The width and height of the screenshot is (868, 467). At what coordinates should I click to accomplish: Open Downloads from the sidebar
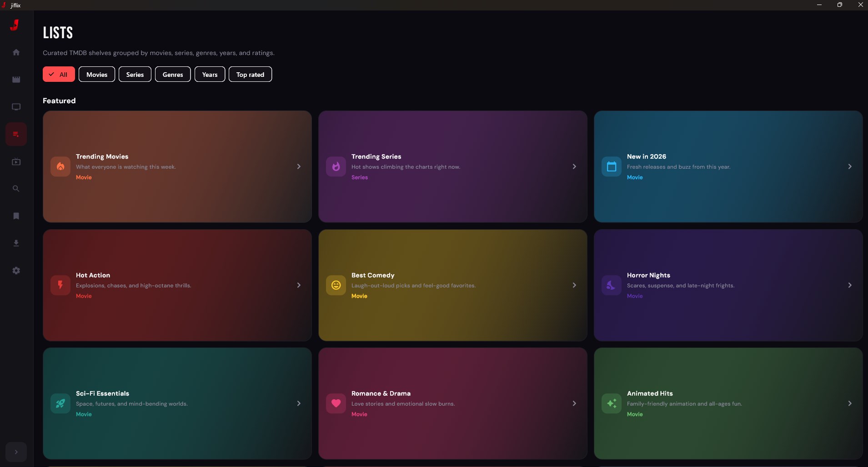click(x=16, y=243)
